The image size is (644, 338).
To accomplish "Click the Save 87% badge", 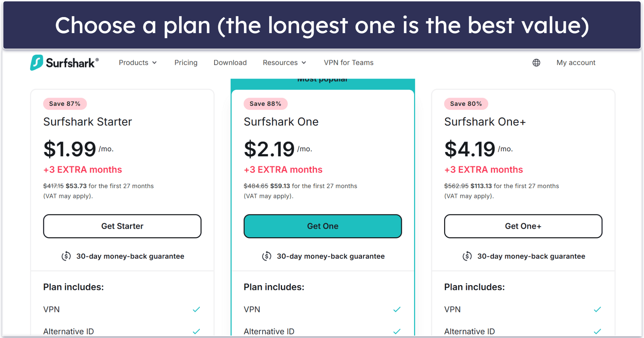I will coord(65,104).
